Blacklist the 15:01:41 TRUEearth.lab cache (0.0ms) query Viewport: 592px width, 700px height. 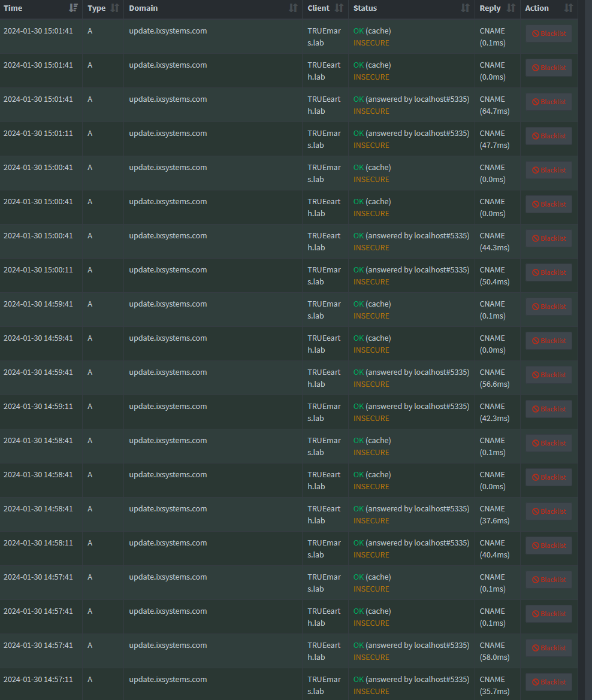coord(549,68)
